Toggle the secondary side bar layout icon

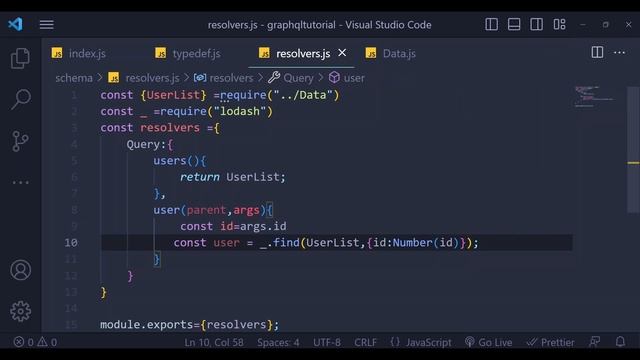(x=536, y=24)
